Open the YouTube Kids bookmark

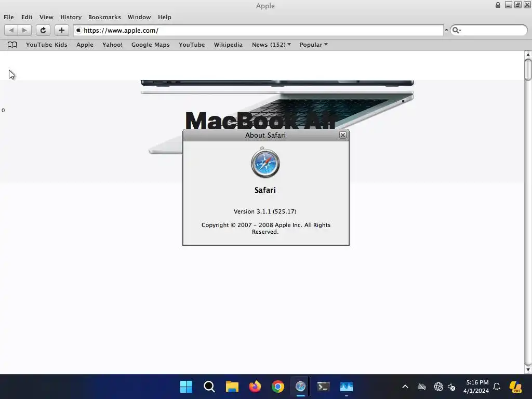click(x=46, y=45)
